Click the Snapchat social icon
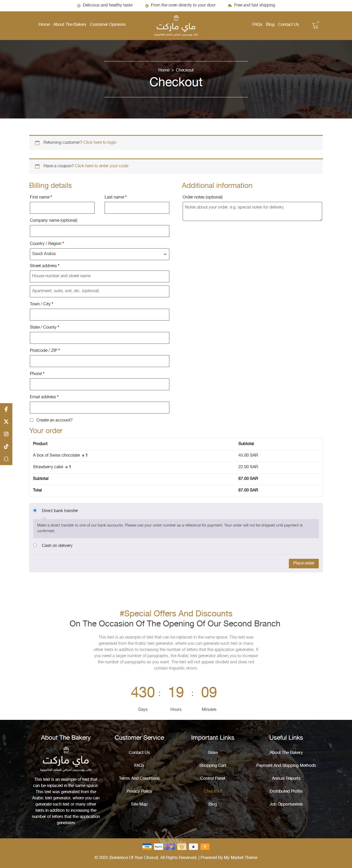 point(6,459)
